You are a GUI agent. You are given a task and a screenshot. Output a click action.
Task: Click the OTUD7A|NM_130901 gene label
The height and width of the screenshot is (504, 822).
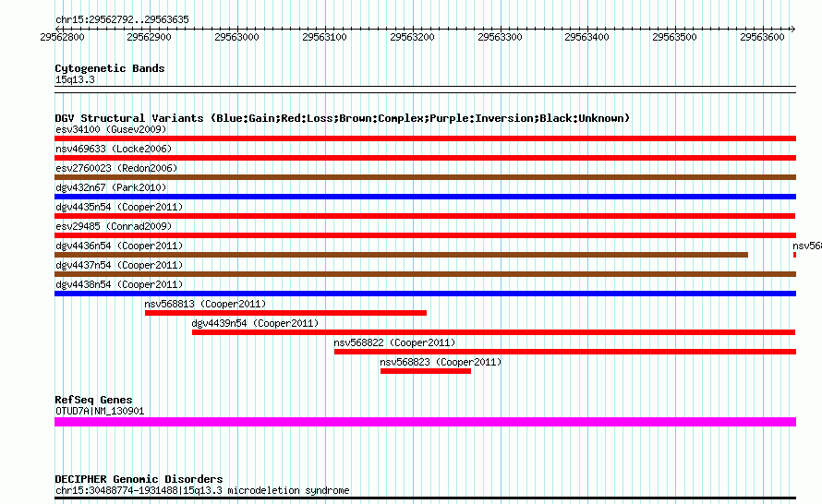100,412
